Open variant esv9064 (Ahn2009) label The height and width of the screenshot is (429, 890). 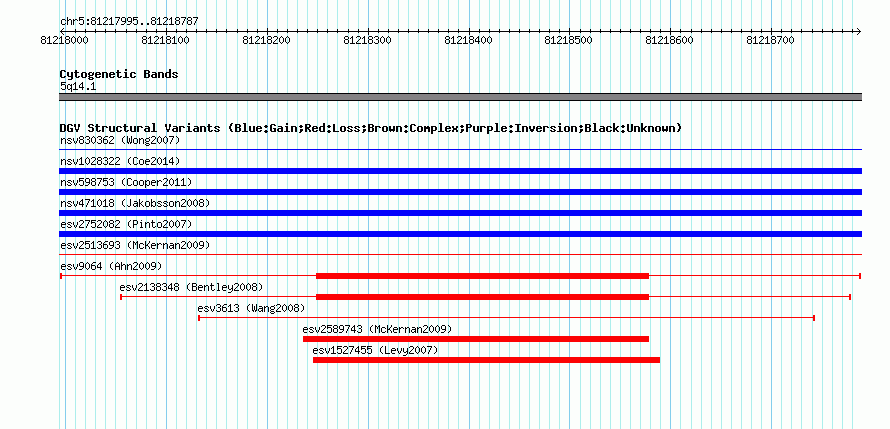point(111,266)
